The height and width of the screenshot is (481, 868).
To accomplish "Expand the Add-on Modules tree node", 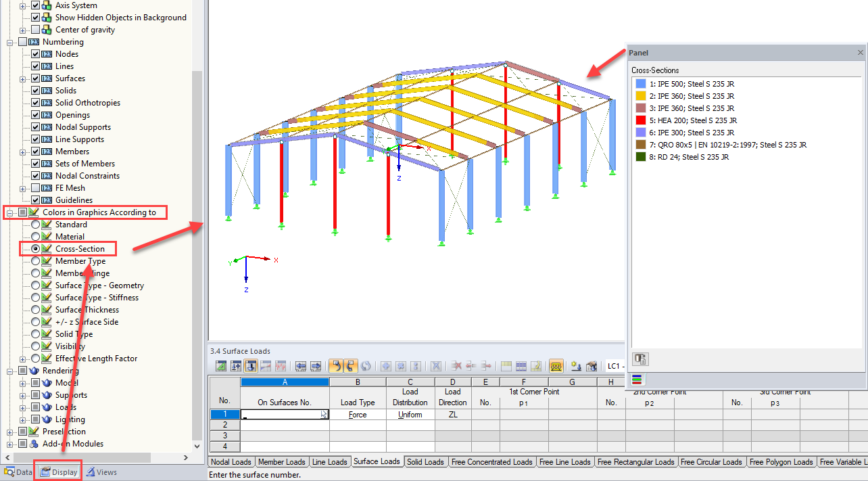I will pyautogui.click(x=10, y=444).
